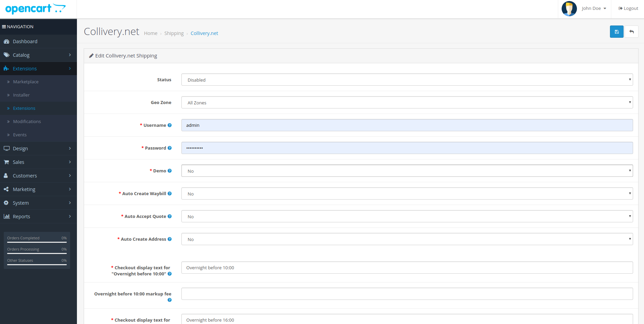Click the Logout link
This screenshot has width=644, height=324.
click(x=628, y=8)
